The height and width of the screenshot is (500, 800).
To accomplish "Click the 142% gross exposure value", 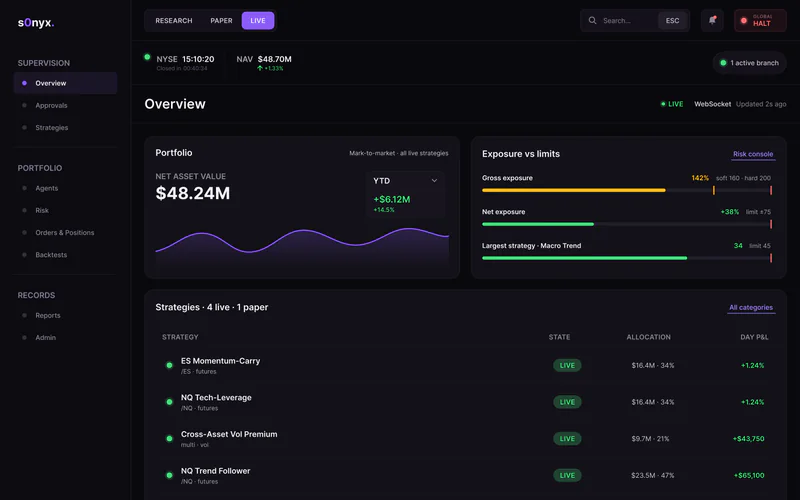I will pyautogui.click(x=700, y=178).
